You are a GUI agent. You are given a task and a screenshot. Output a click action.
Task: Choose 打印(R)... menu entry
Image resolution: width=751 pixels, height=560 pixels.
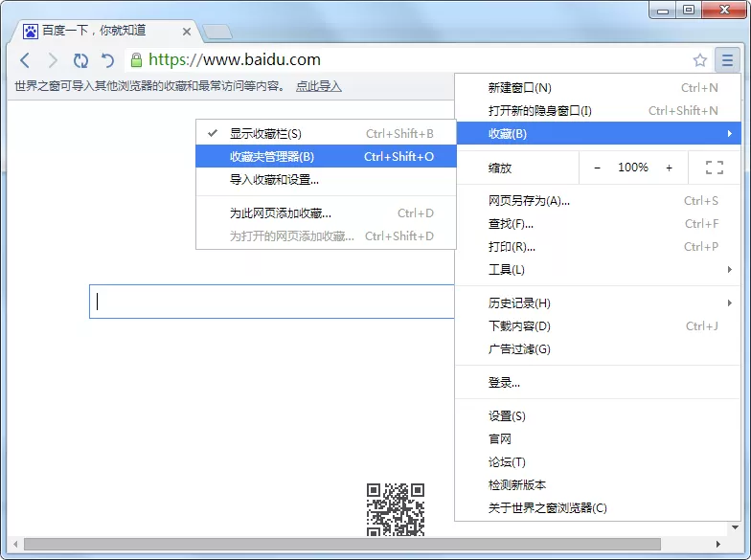coord(598,247)
